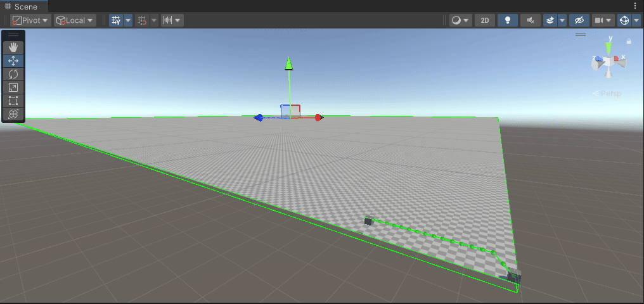This screenshot has width=644, height=304.
Task: Open the shading draw mode dropdown
Action: 461,20
